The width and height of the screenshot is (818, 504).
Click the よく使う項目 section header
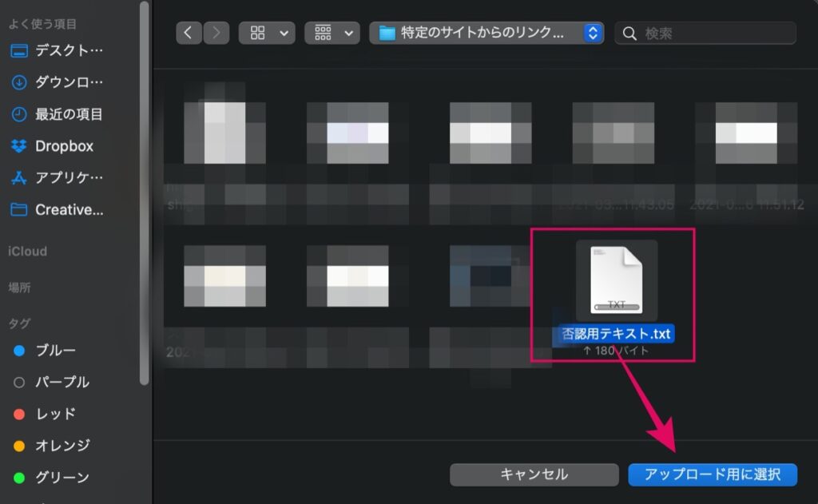pyautogui.click(x=43, y=24)
